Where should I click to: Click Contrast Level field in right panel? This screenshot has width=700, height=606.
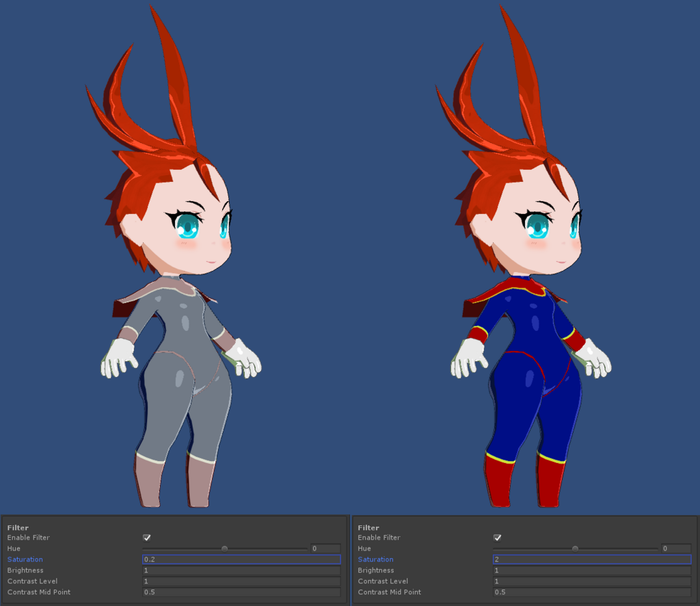click(592, 581)
